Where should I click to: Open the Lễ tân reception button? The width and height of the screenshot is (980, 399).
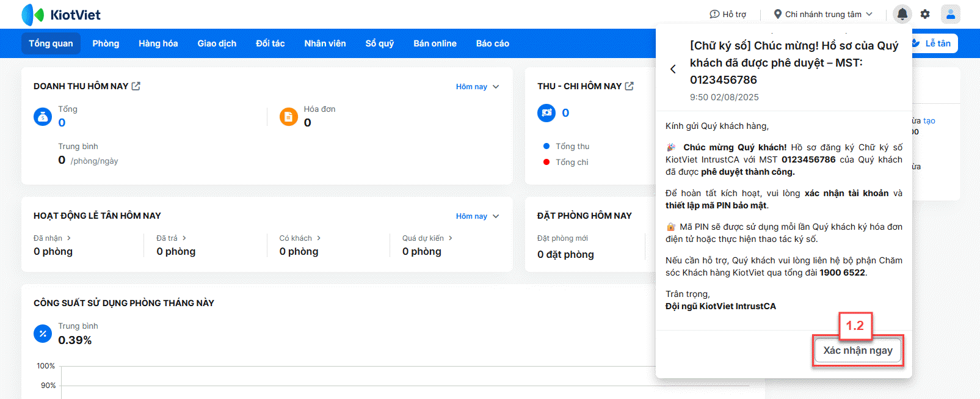click(935, 43)
